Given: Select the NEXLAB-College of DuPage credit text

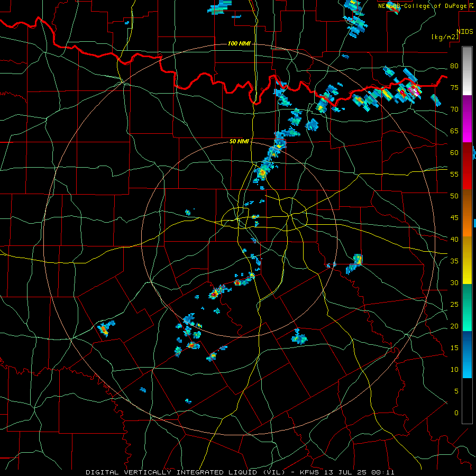Looking at the screenshot, I should (x=423, y=6).
